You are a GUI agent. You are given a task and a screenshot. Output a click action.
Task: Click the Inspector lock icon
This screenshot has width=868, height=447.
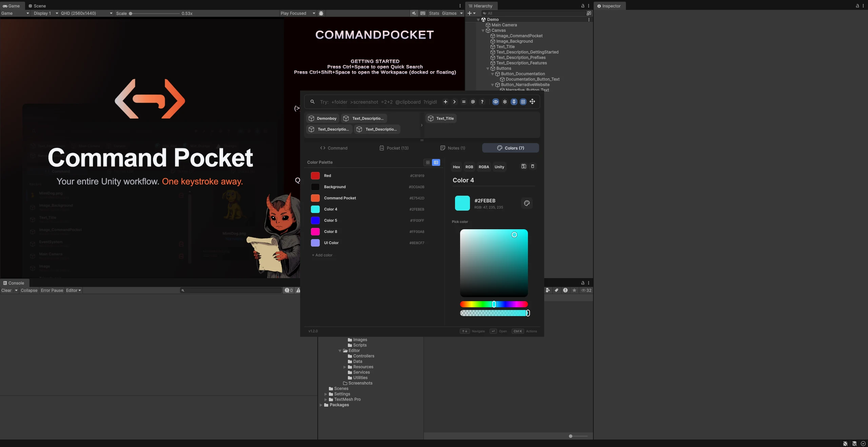pyautogui.click(x=857, y=6)
